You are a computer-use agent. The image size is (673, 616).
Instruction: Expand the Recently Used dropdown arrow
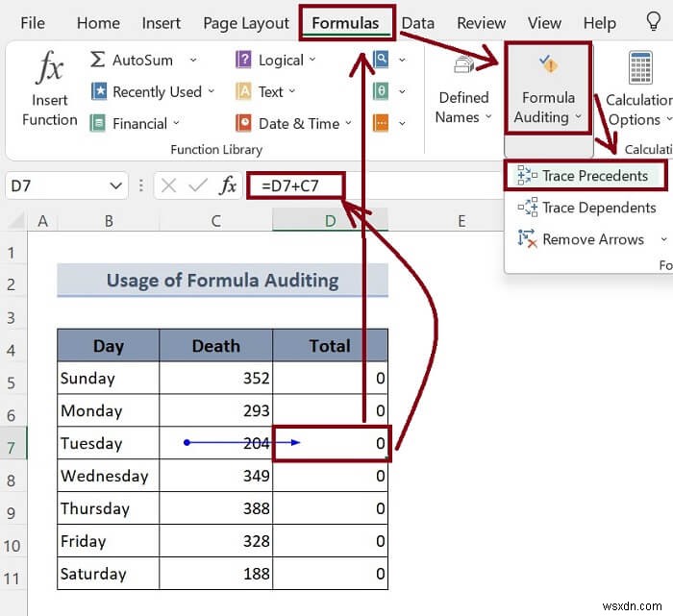[x=212, y=91]
